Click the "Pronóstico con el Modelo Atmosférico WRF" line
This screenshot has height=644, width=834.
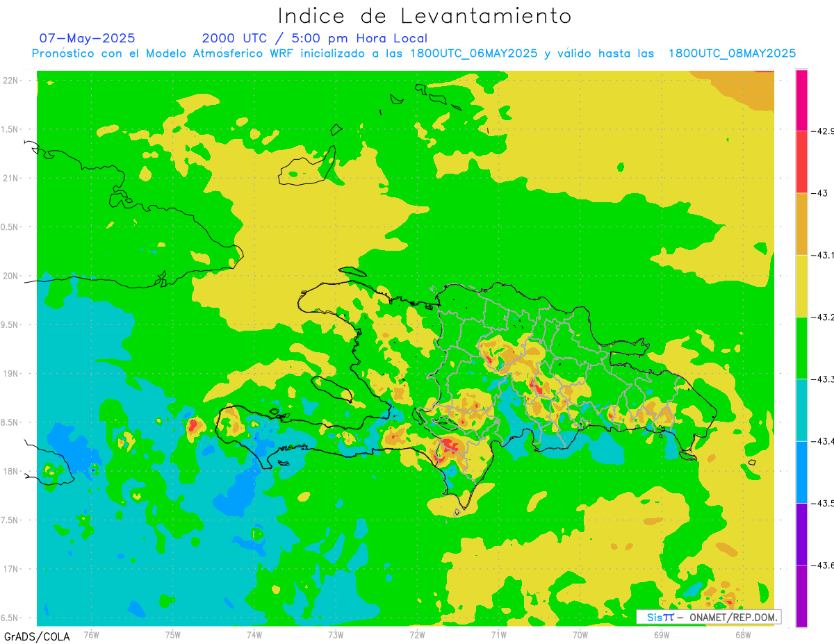coord(414,53)
